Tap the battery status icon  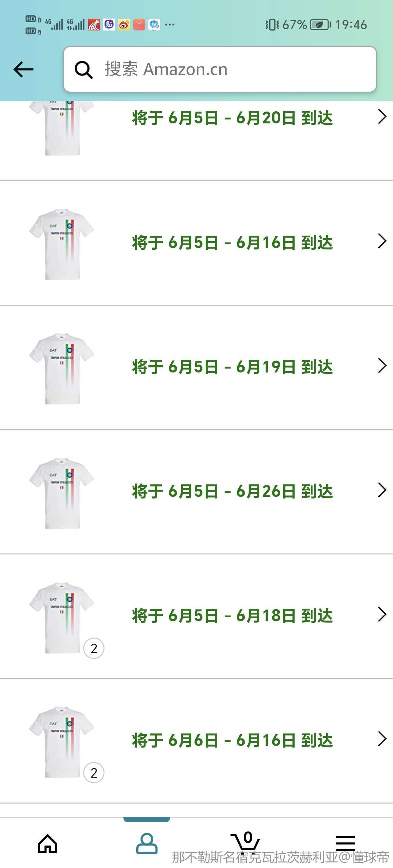pos(320,25)
